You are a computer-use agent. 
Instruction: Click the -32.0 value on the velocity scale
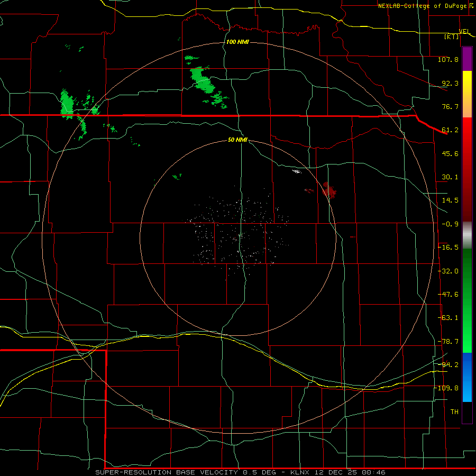448,271
